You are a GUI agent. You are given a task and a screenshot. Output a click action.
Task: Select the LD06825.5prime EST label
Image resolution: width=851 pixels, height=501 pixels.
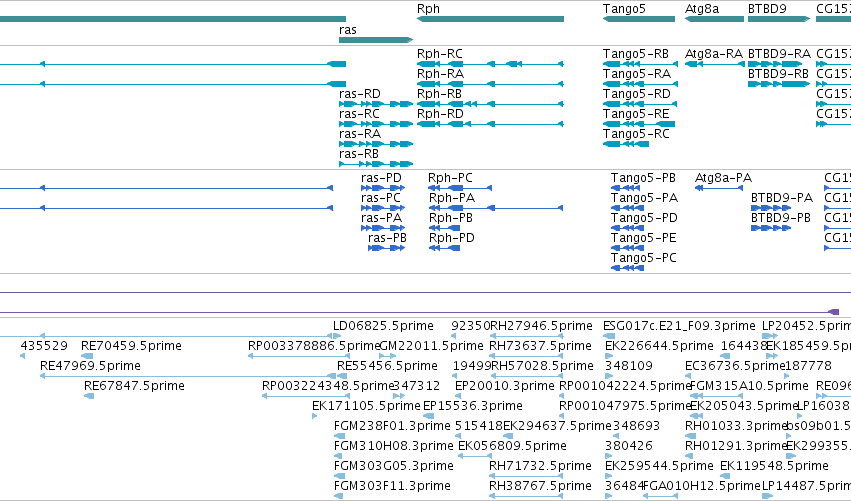pyautogui.click(x=383, y=326)
